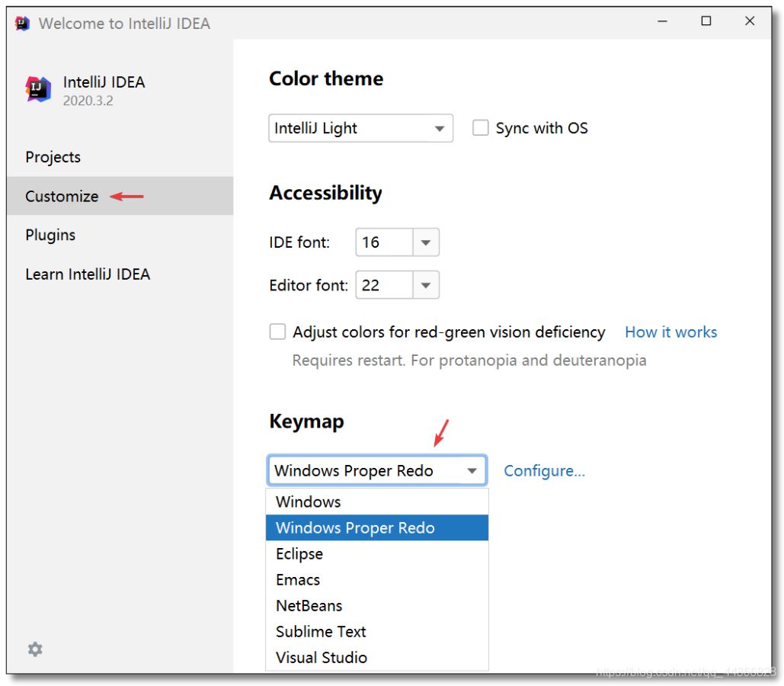Open the Projects tab
Screen dimensions: 784x686
(53, 157)
